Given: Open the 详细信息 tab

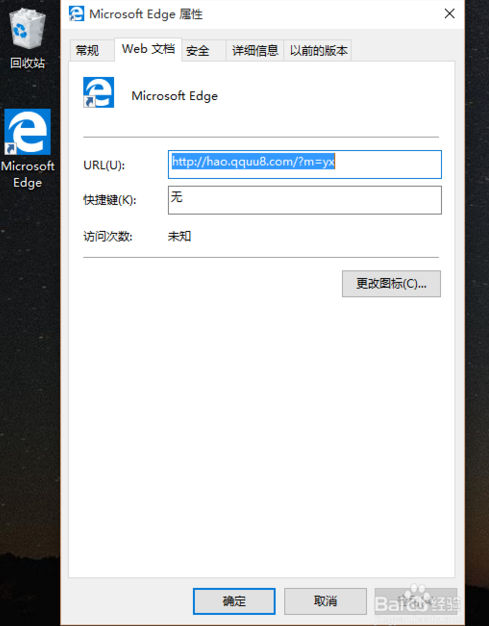Looking at the screenshot, I should pyautogui.click(x=255, y=51).
